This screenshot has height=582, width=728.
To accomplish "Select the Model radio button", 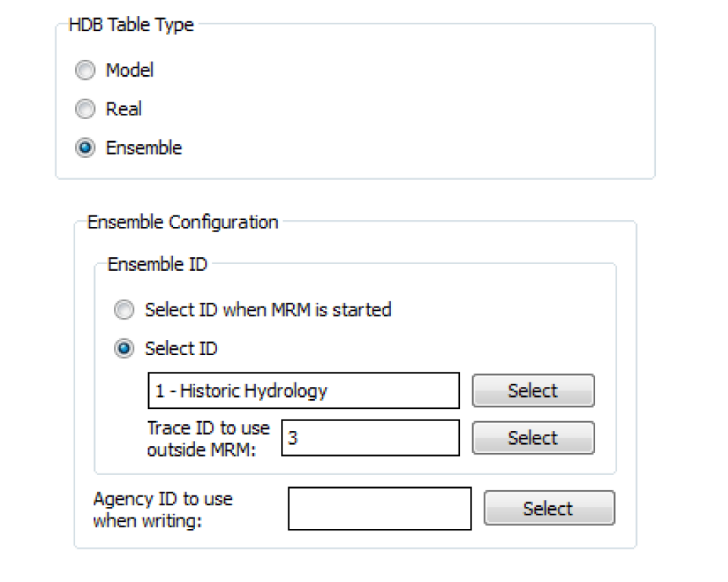I will point(85,71).
